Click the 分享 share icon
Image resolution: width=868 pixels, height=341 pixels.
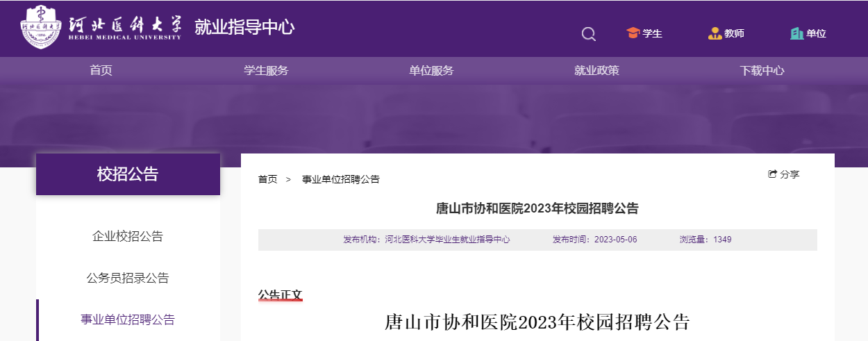(772, 174)
